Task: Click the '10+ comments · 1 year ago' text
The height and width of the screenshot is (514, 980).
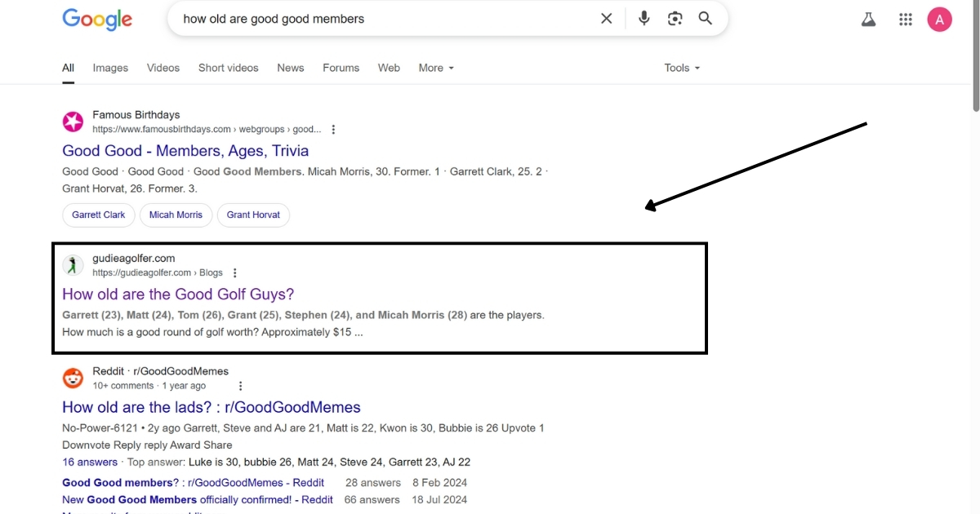Action: tap(149, 386)
